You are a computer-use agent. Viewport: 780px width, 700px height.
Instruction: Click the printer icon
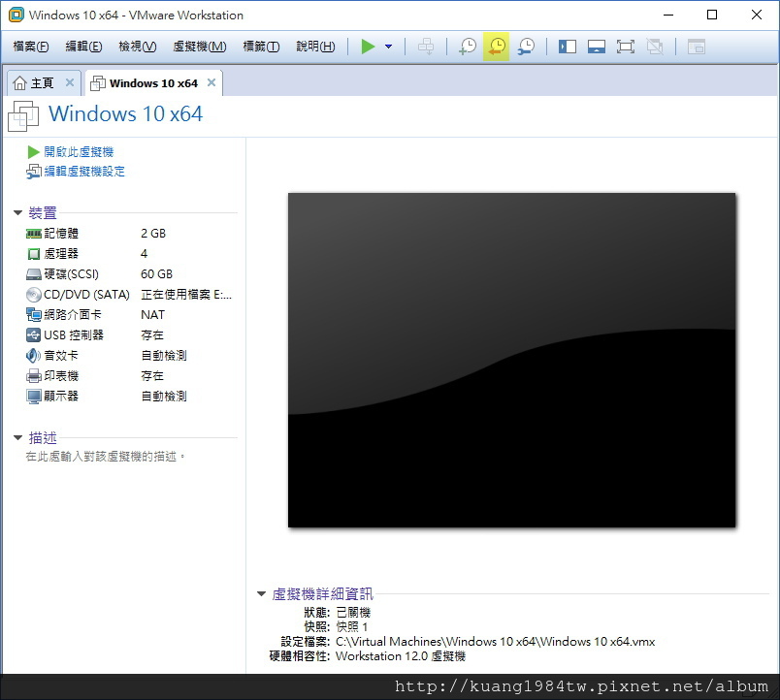pos(33,376)
